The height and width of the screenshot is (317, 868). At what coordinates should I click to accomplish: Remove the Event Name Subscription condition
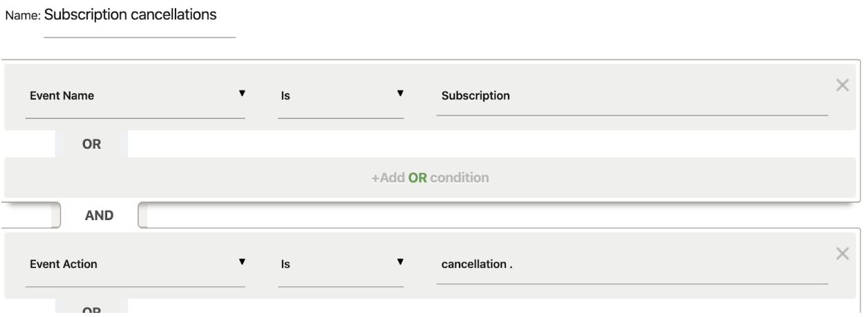pyautogui.click(x=842, y=85)
